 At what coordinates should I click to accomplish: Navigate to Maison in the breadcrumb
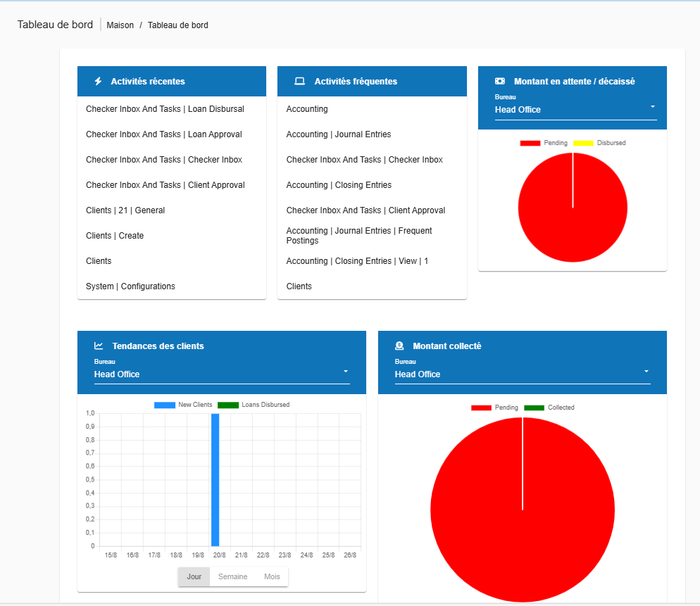click(120, 25)
